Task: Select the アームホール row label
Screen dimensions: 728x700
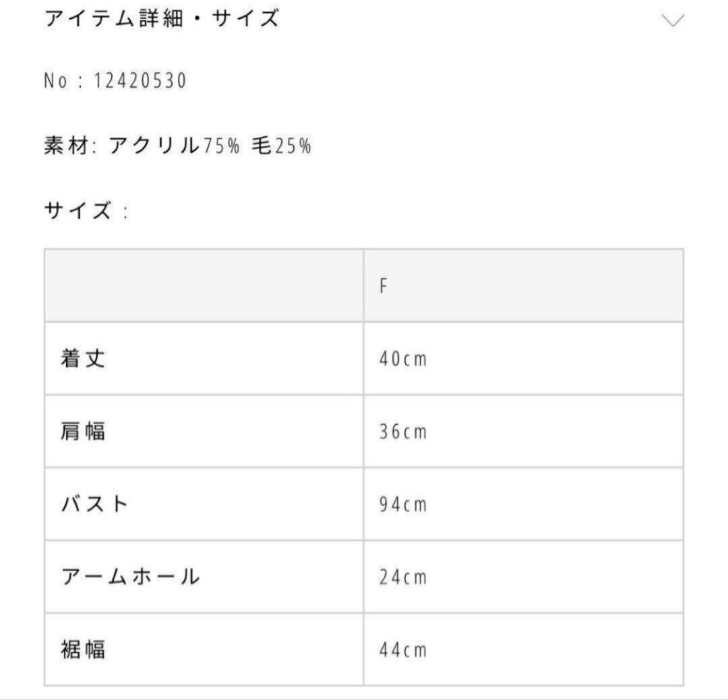Action: click(130, 577)
